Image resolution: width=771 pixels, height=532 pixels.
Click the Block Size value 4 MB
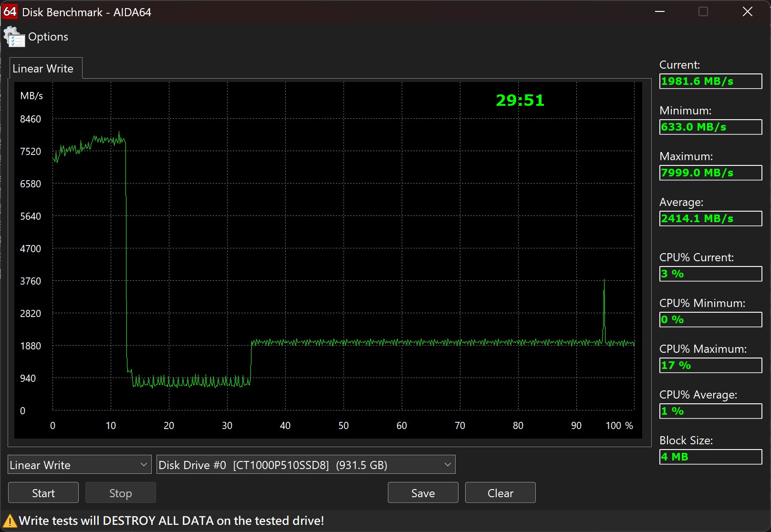tap(710, 457)
